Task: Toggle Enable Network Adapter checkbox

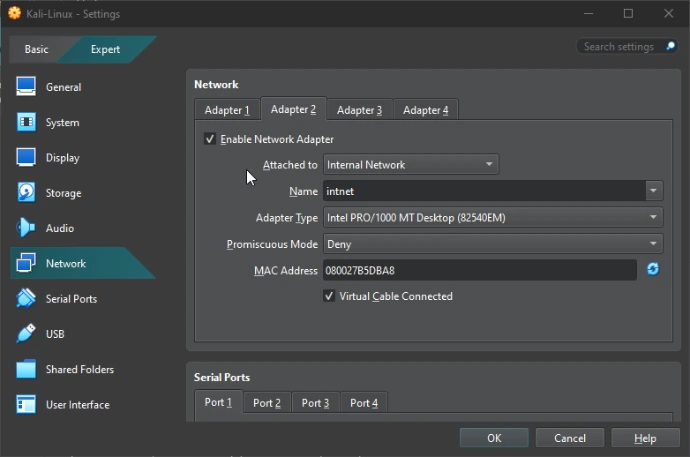Action: 210,139
